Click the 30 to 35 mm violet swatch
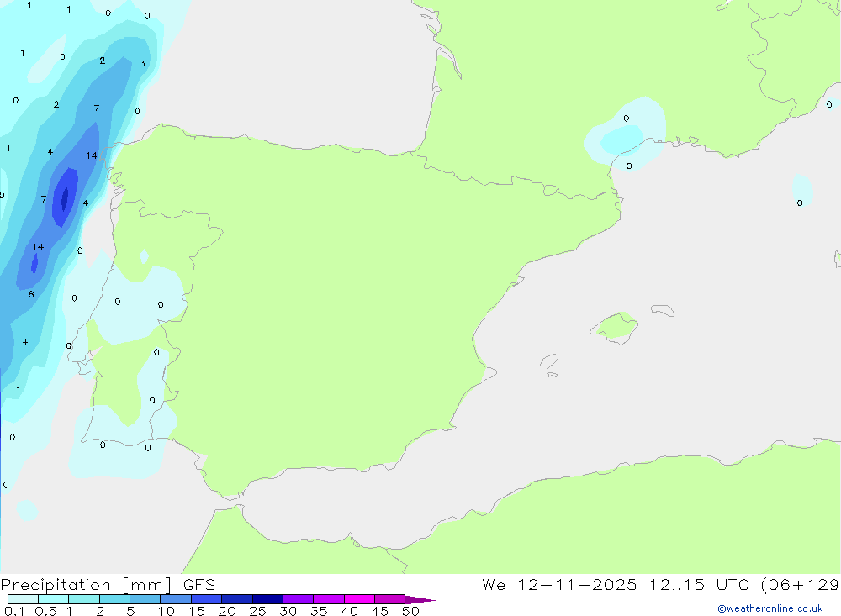841x616 pixels. point(299,599)
